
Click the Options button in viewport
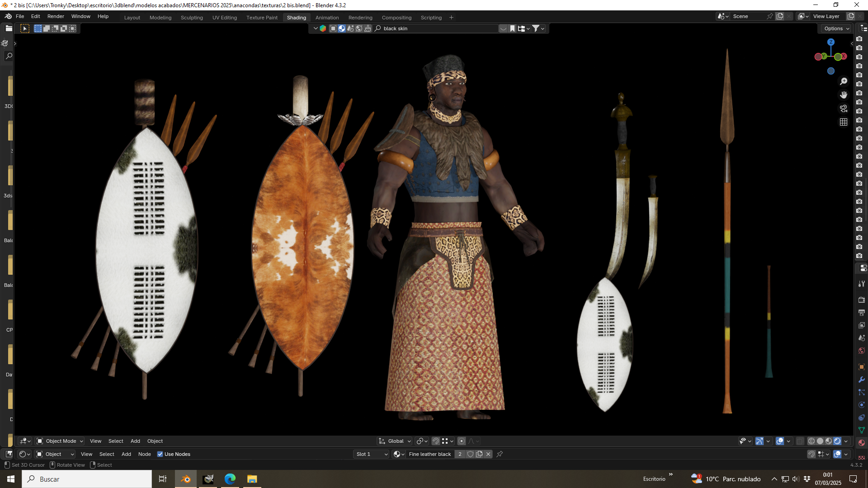[x=835, y=28]
